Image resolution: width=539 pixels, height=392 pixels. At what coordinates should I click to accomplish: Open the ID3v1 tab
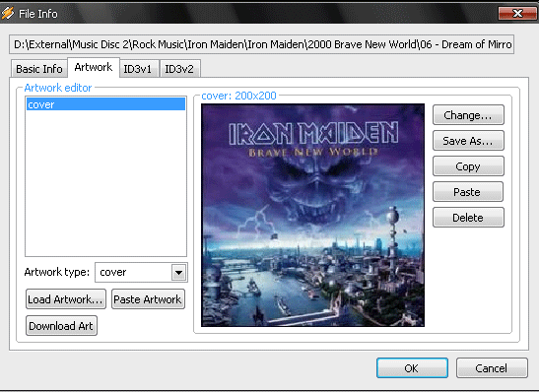[138, 69]
